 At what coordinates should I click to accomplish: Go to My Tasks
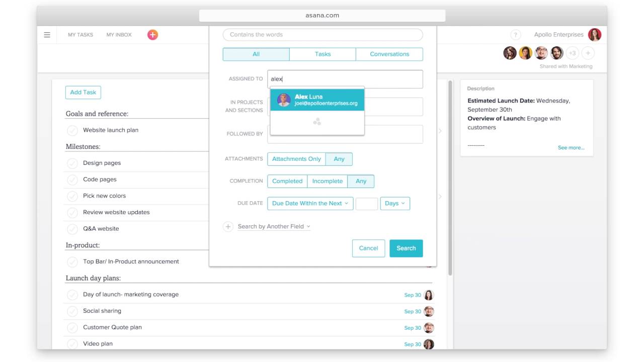(80, 35)
